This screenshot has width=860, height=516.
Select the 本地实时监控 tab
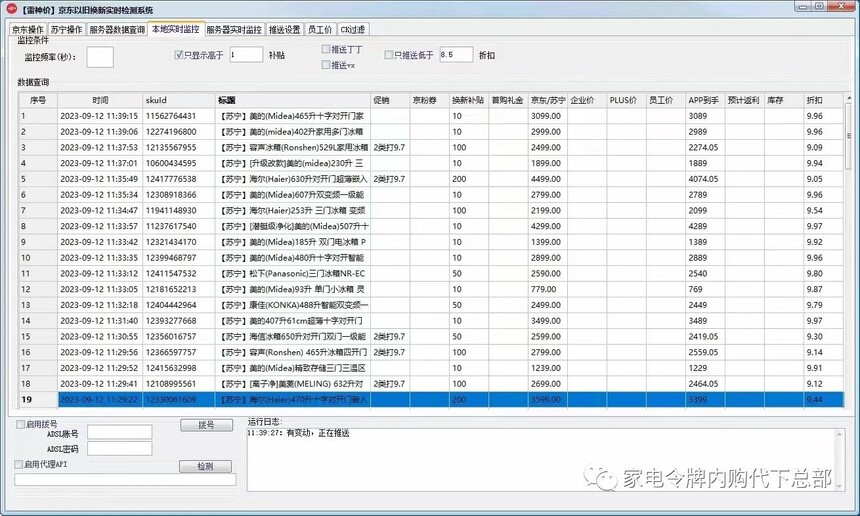click(176, 29)
